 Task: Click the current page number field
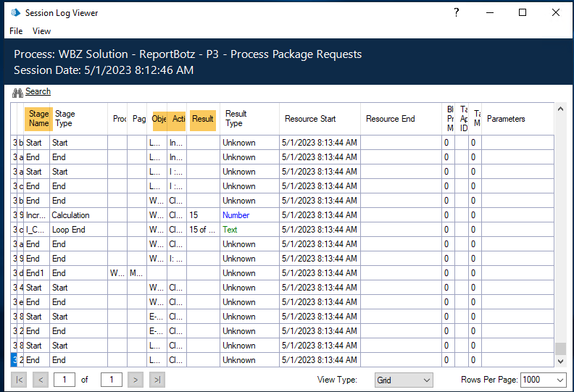coord(65,380)
